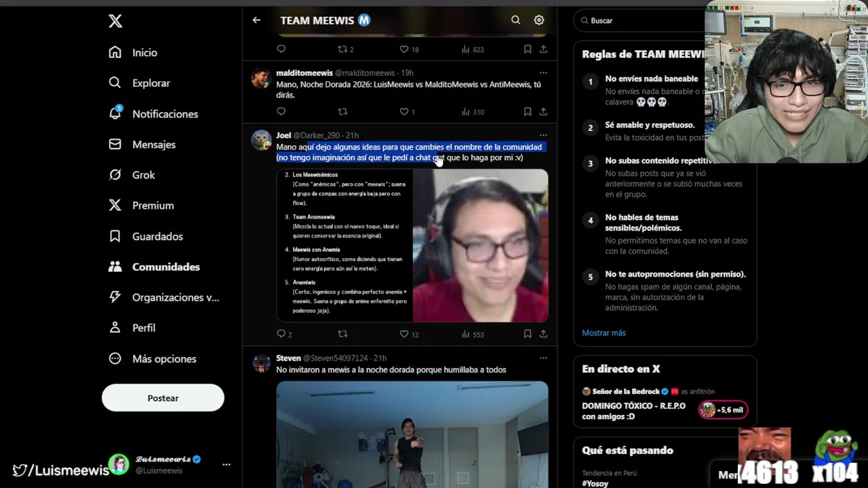The image size is (868, 488).
Task: Open the name ideas list image in Joel's post
Action: coord(344,245)
